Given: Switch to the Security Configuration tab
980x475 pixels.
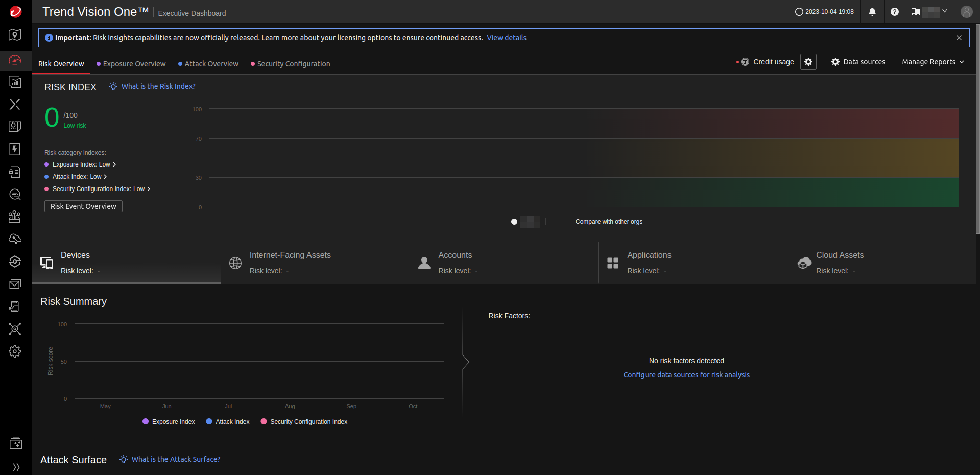Looking at the screenshot, I should [294, 63].
